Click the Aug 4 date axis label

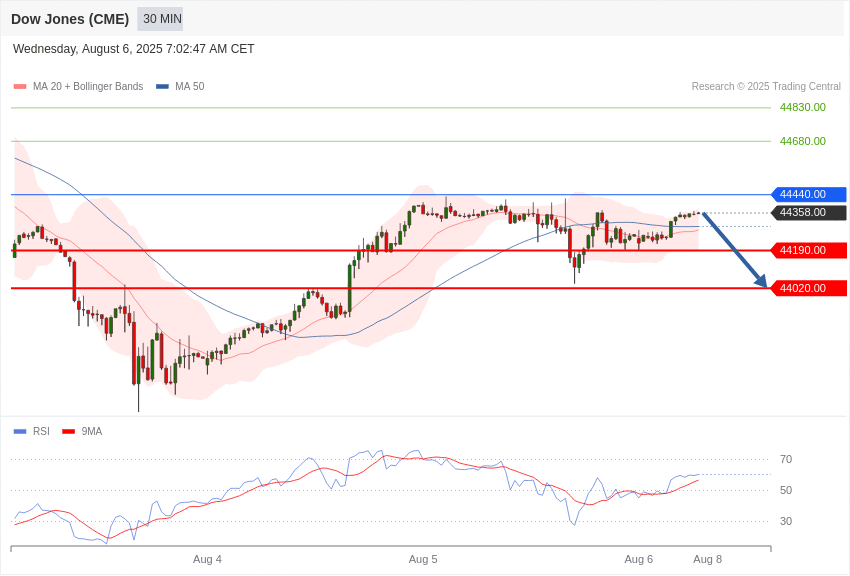(207, 559)
